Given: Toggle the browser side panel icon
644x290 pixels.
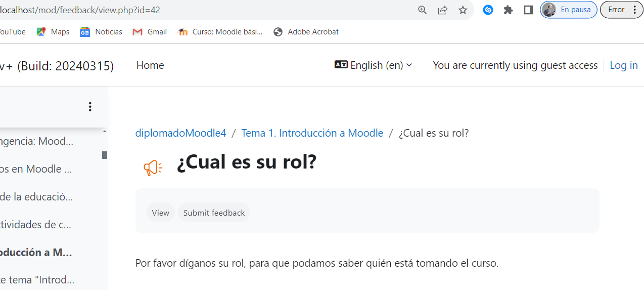Looking at the screenshot, I should [529, 10].
